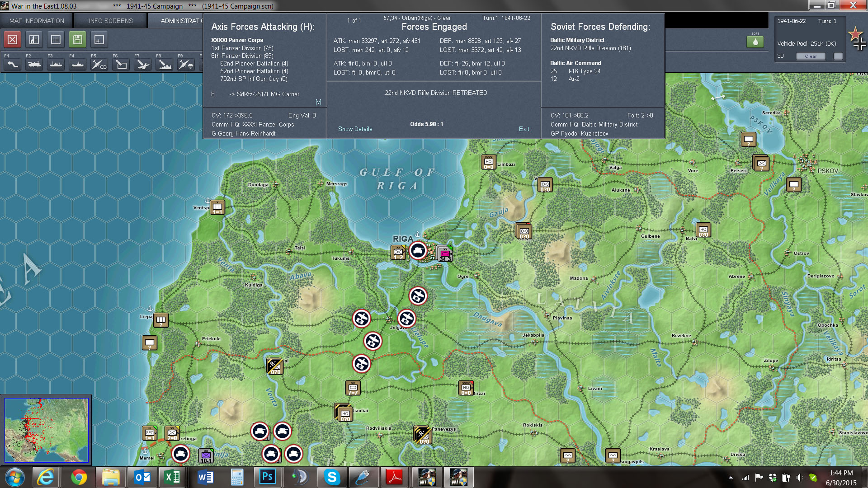The width and height of the screenshot is (868, 488).
Task: Click the hash grid preferences icon
Action: [x=99, y=40]
